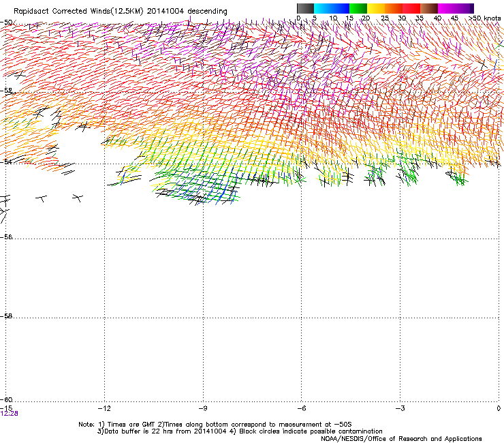Click the '0' longitude axis label

coord(499,408)
